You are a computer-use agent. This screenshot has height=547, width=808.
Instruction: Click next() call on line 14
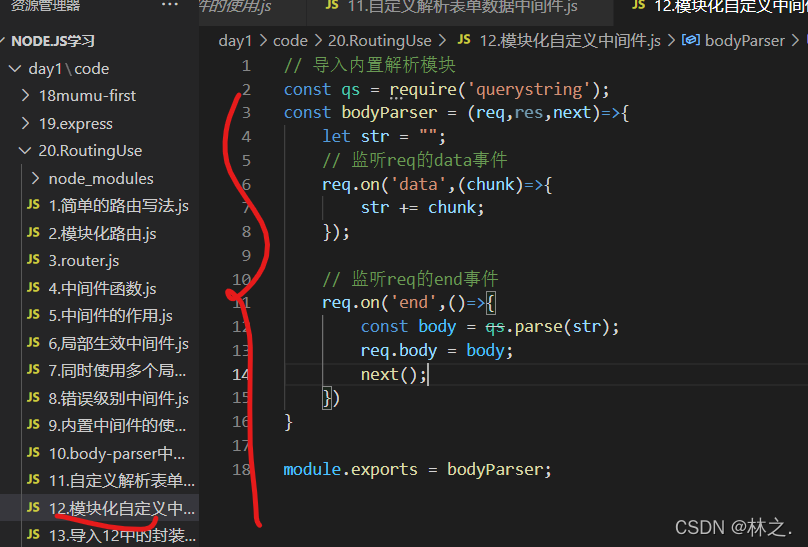point(389,374)
